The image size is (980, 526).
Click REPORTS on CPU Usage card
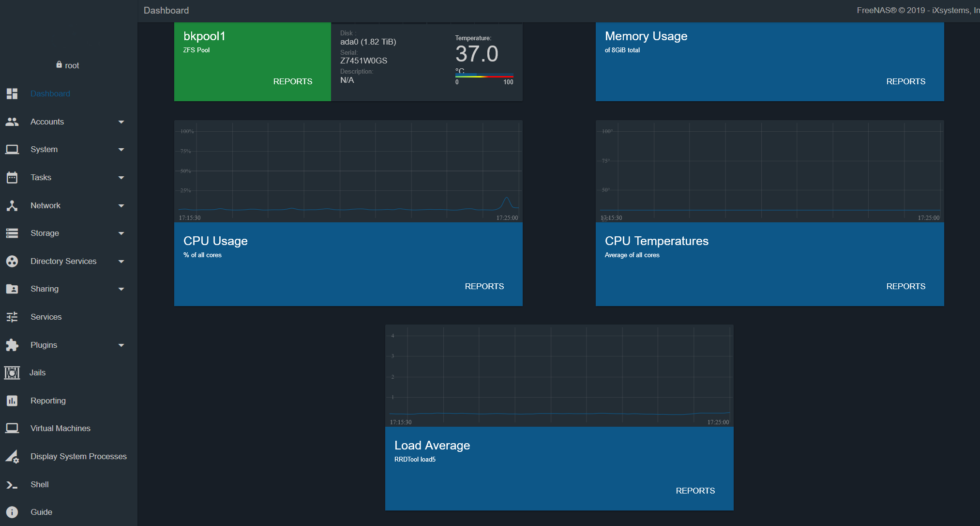(484, 286)
